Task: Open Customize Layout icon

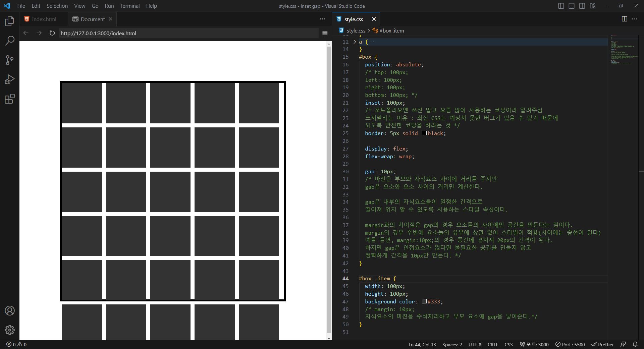Action: [x=593, y=6]
